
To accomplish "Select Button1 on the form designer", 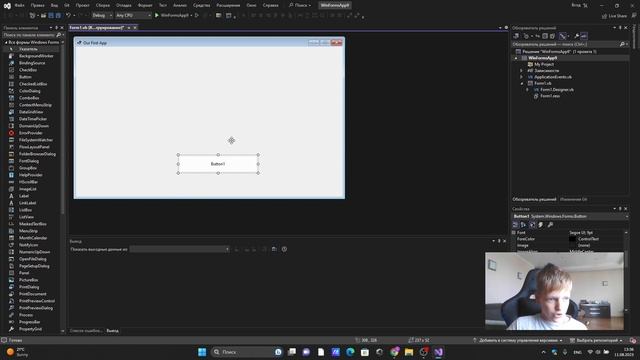I will (x=218, y=164).
